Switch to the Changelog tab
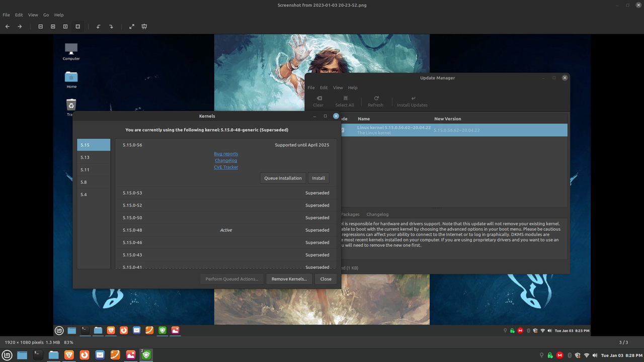Screen dimensions: 644x362 377,214
